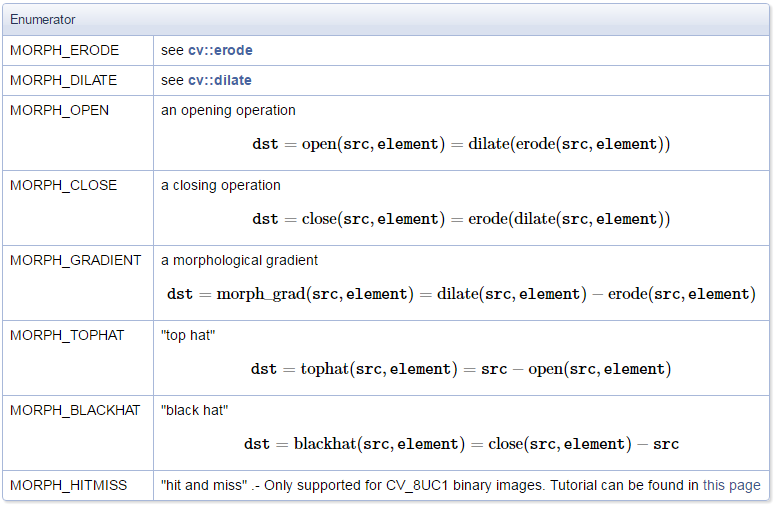Click the 'a morphological gradient' description text
775x507 pixels.
[x=239, y=260]
